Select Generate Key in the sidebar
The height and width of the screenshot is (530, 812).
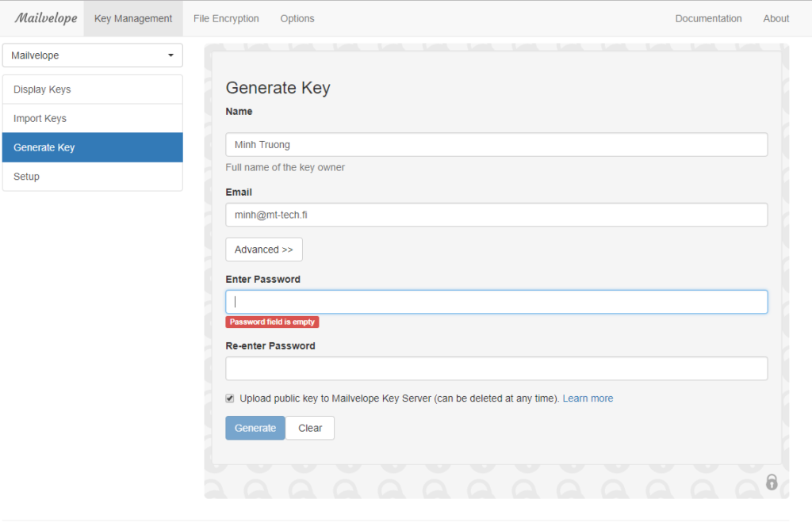pyautogui.click(x=93, y=147)
